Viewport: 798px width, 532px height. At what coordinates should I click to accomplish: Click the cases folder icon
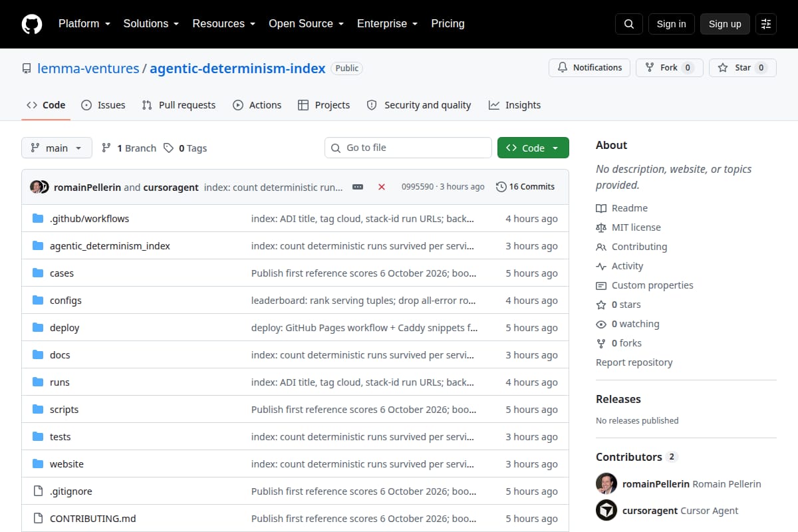[38, 273]
